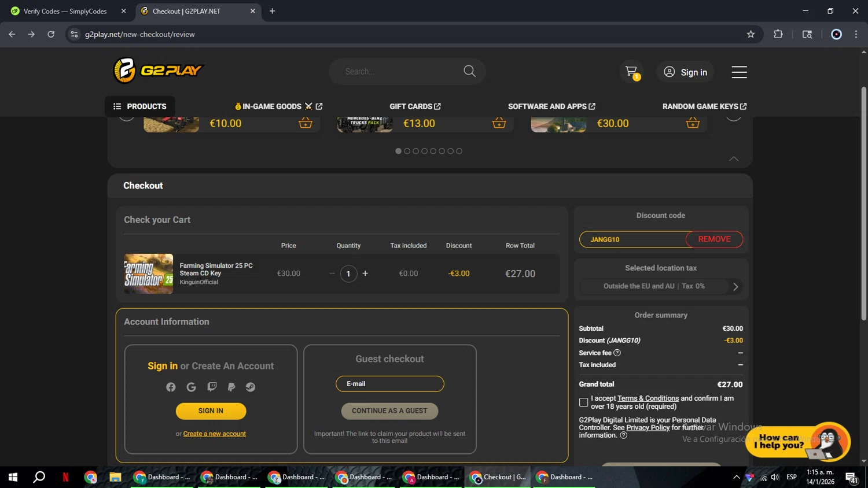Open the PRODUCTS menu
This screenshot has width=868, height=488.
[140, 106]
